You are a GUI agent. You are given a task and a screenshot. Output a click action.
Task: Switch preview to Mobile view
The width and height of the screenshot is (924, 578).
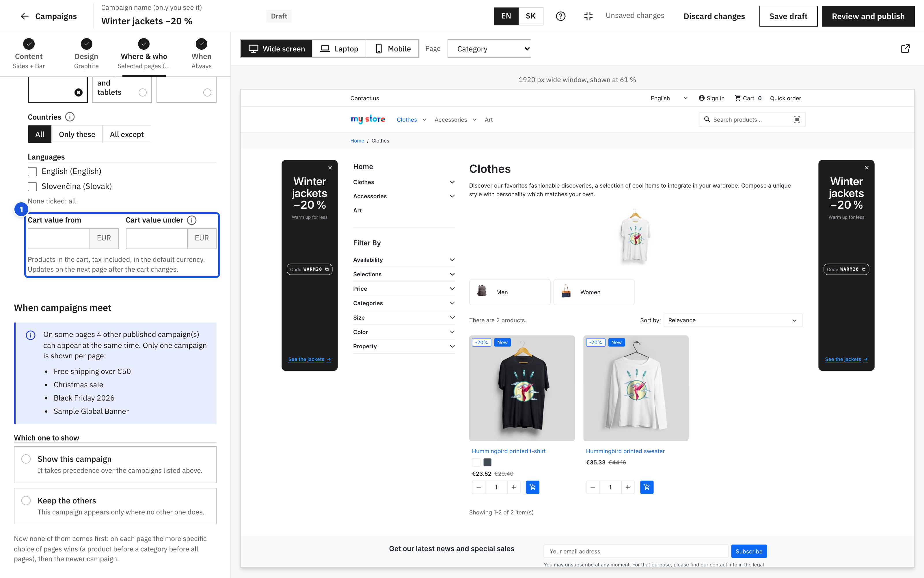pyautogui.click(x=392, y=49)
